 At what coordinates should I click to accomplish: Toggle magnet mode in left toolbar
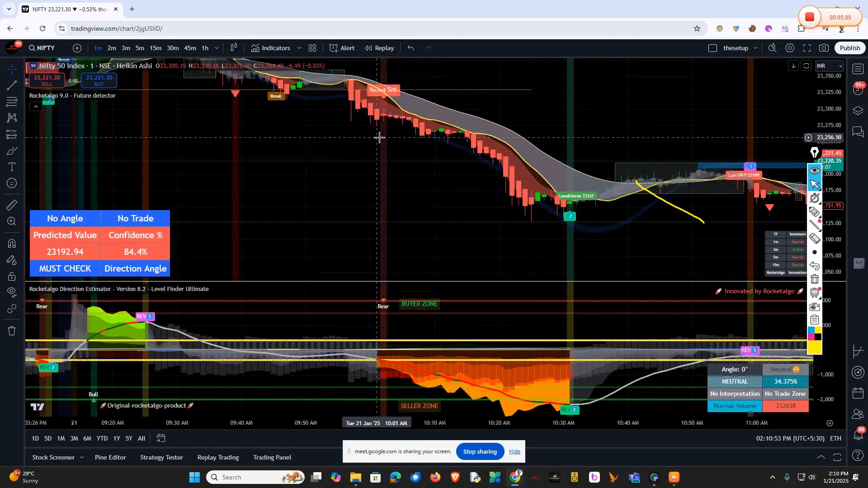coord(12,244)
